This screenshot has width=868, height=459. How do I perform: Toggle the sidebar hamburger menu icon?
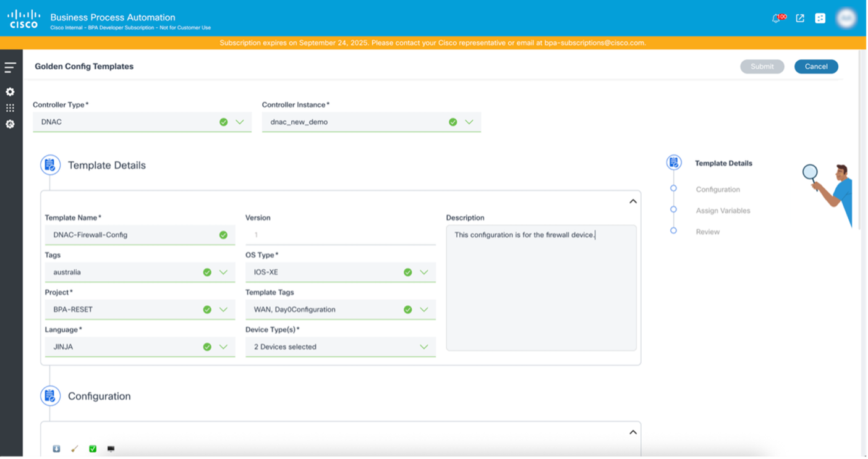coord(11,67)
